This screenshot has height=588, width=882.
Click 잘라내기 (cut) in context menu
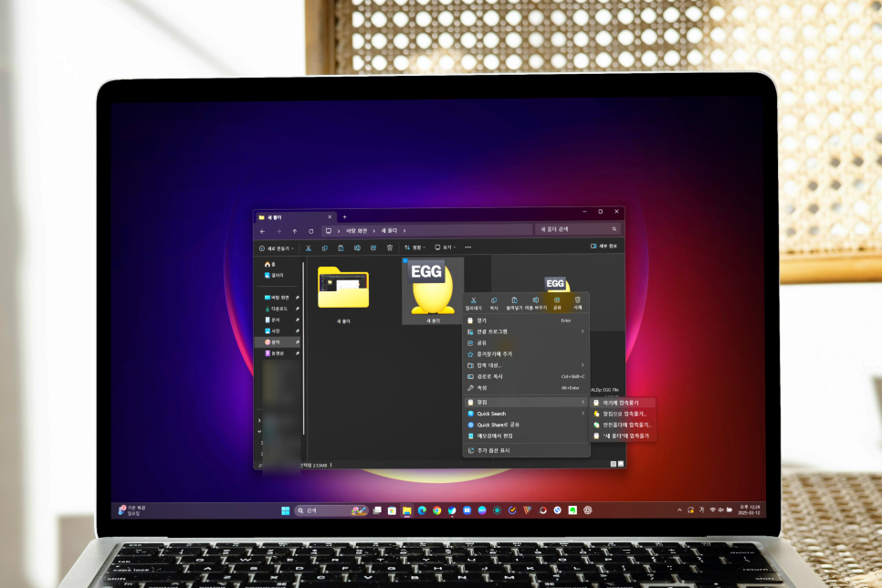coord(474,304)
